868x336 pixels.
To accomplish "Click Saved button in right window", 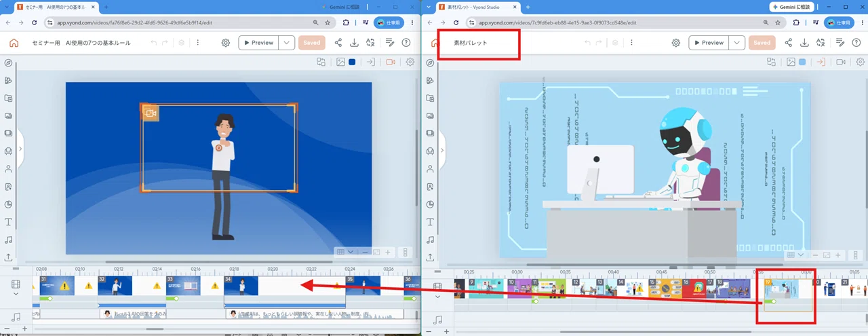I will (762, 43).
